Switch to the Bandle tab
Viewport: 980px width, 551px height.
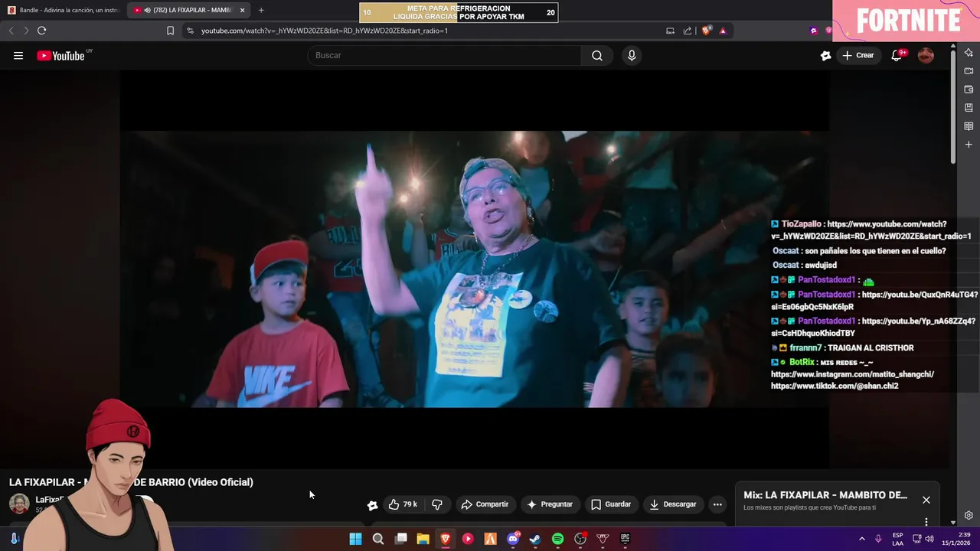[x=63, y=10]
